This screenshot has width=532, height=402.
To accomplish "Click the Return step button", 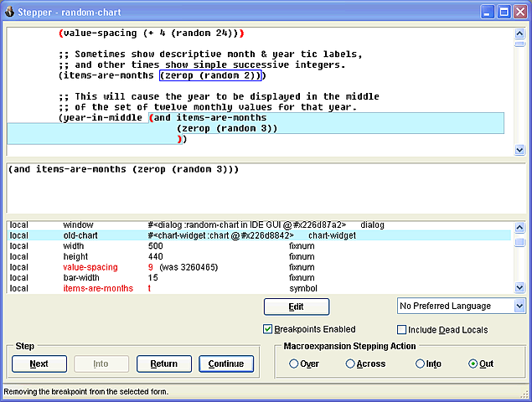I will click(164, 363).
